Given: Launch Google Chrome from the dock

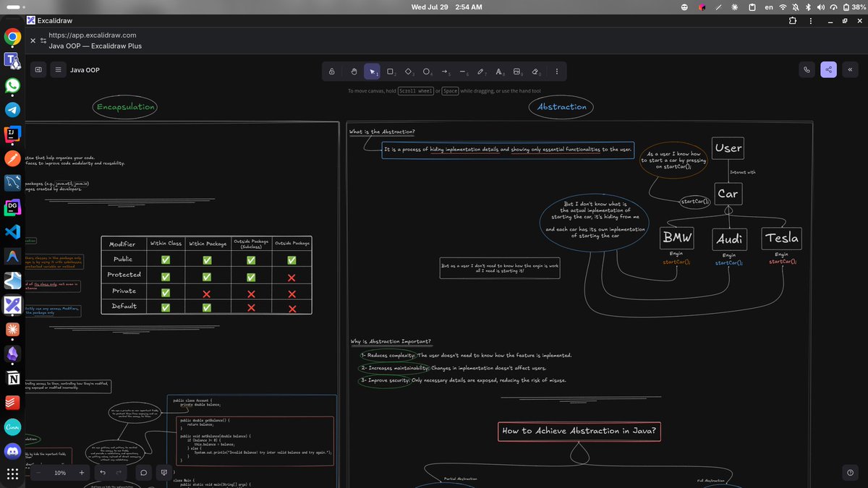Looking at the screenshot, I should tap(12, 37).
